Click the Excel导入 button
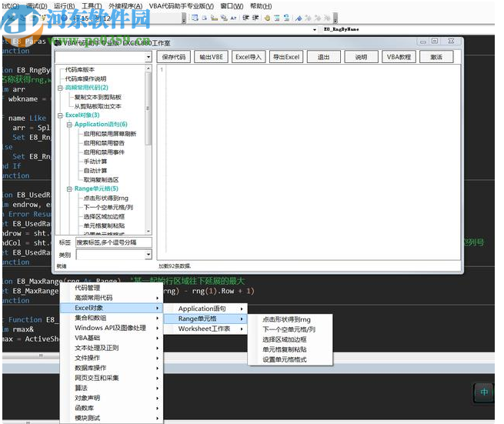The image size is (504, 424). (x=249, y=57)
